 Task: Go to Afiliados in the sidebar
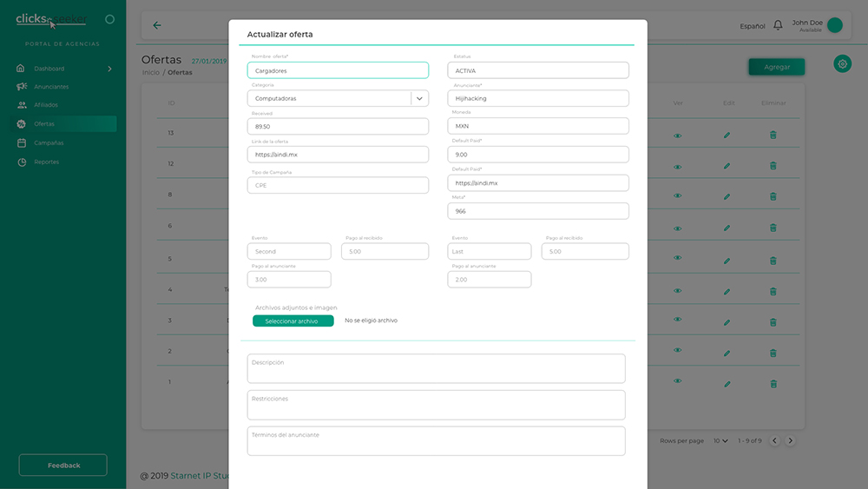[x=45, y=105]
